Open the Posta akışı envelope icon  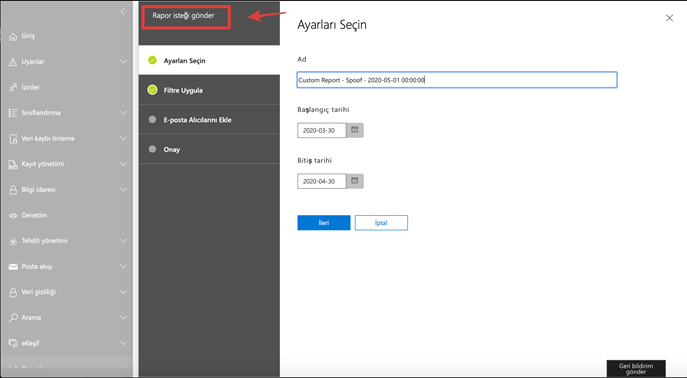(13, 266)
